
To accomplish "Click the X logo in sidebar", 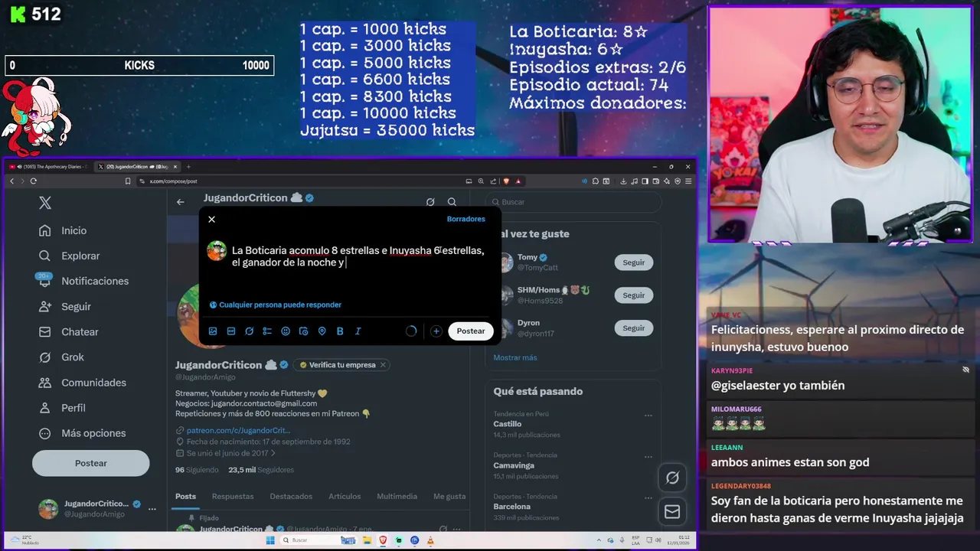I will point(45,203).
